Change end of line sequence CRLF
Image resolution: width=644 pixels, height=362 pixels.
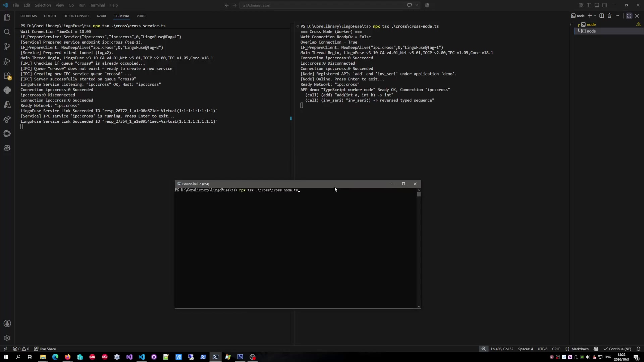click(x=556, y=349)
